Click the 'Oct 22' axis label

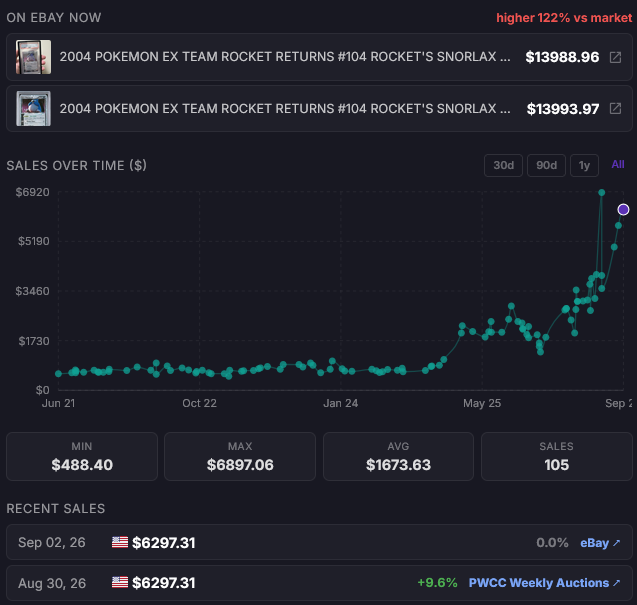[199, 403]
